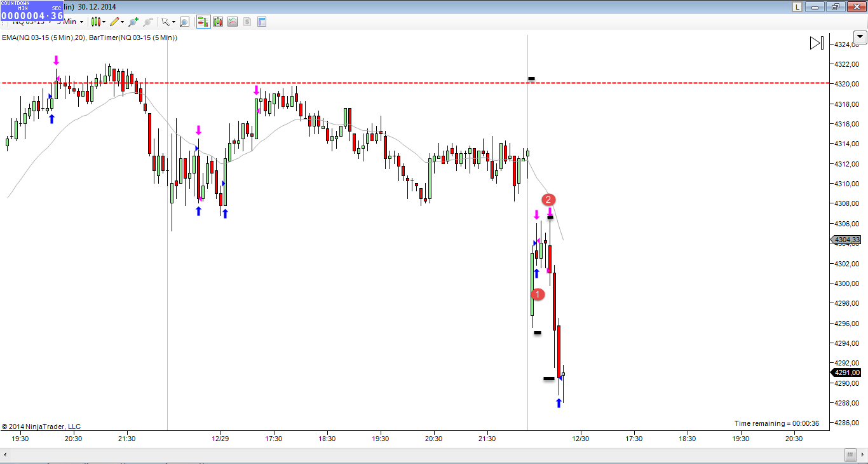Expand the drawing tools dropdown arrow
The width and height of the screenshot is (868, 464).
click(x=123, y=22)
